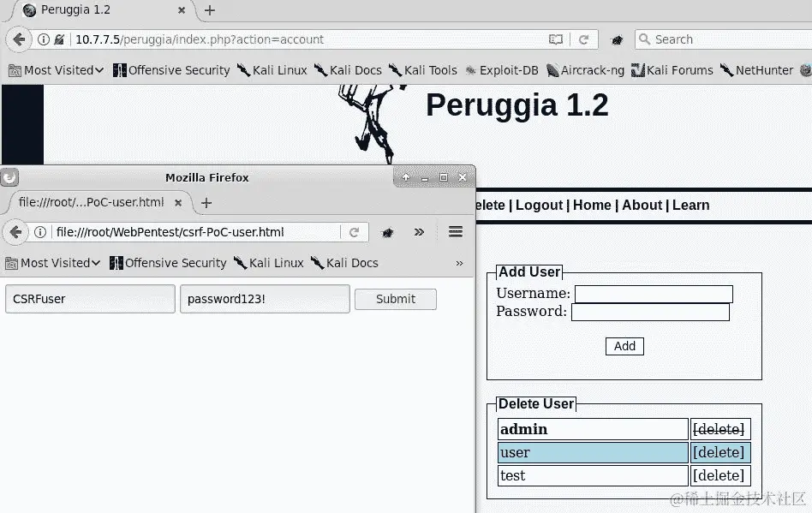Open Kali Docs bookmark in main browser
This screenshot has width=812, height=513.
348,70
